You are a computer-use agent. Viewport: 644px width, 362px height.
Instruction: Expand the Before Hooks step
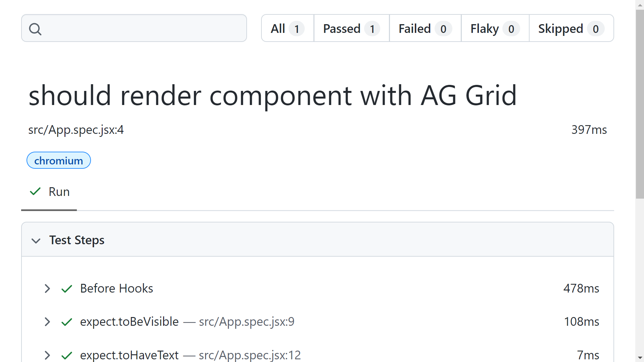(47, 289)
